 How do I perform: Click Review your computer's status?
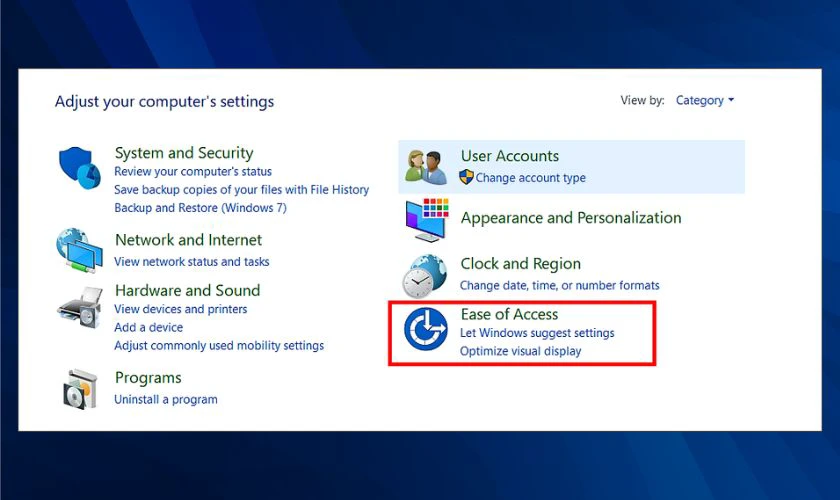193,171
